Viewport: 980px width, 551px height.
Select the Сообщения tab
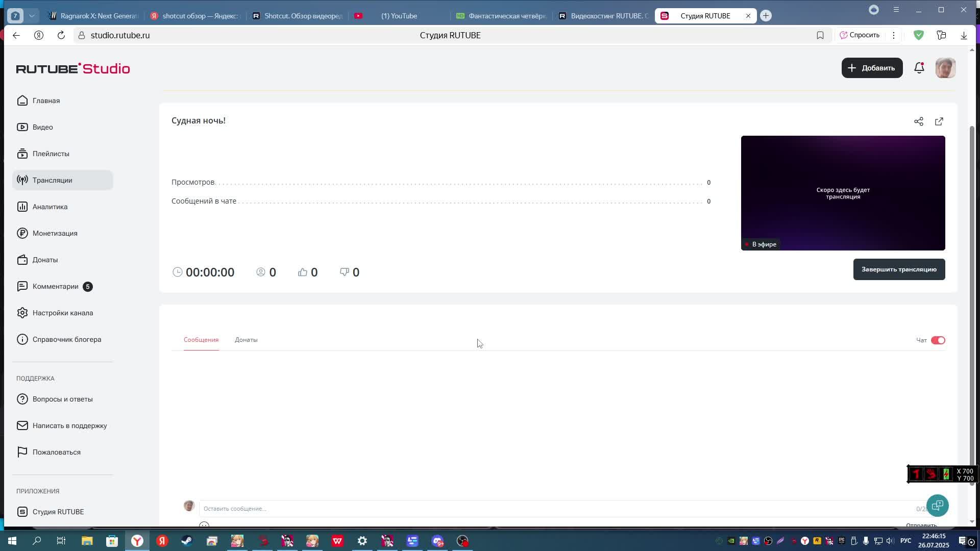pos(201,340)
